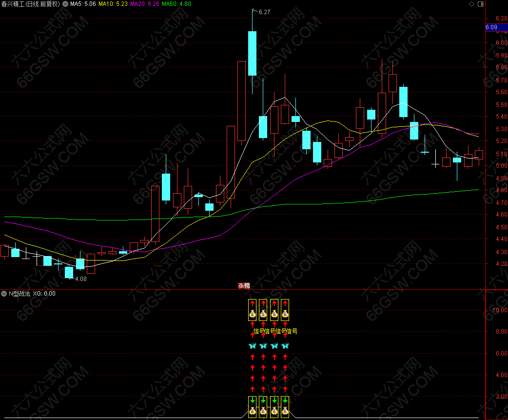The width and height of the screenshot is (508, 420).
Task: Open the dropdown circle beside 春兴精工 title
Action: pyautogui.click(x=65, y=4)
